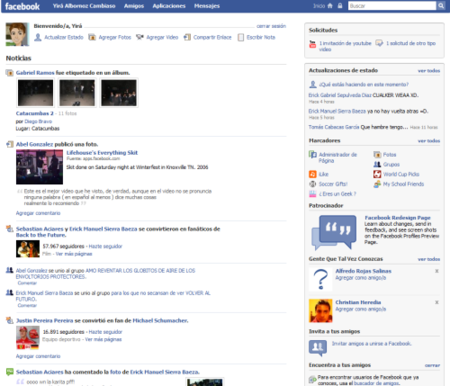Open Lifehouse's Everything Skit link
The image size is (450, 386).
(102, 153)
